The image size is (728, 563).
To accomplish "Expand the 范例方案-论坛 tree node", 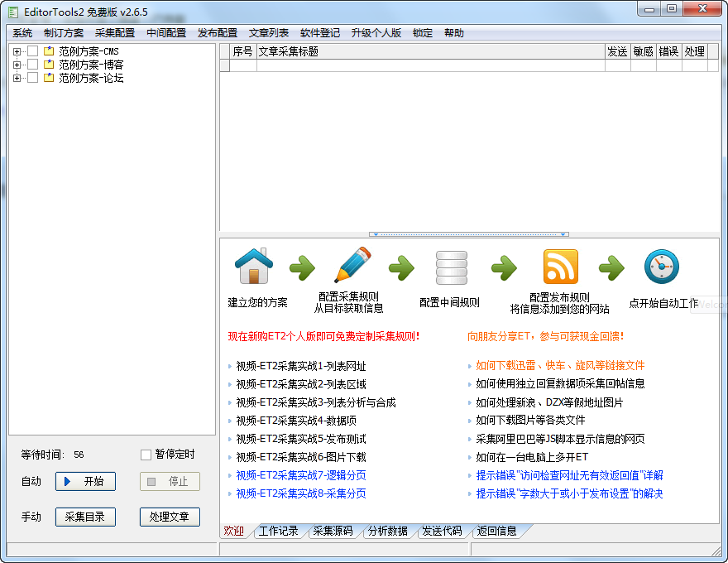I will [x=17, y=78].
